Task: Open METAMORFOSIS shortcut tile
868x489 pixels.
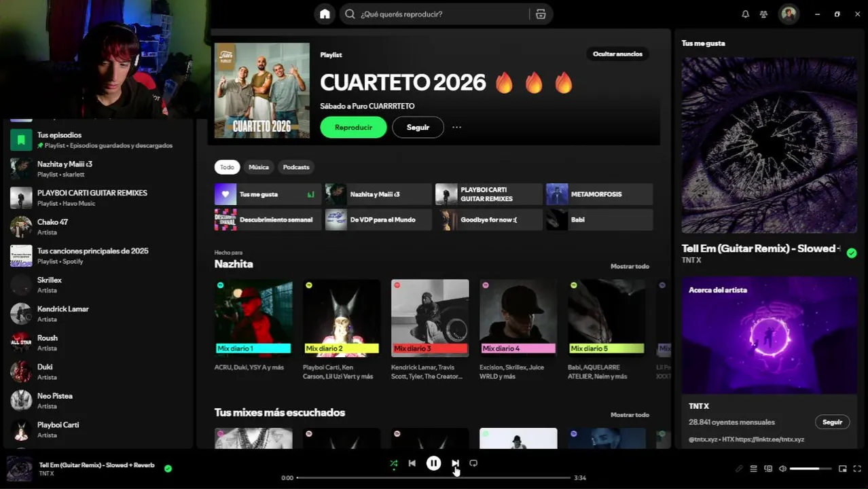Action: pos(600,194)
